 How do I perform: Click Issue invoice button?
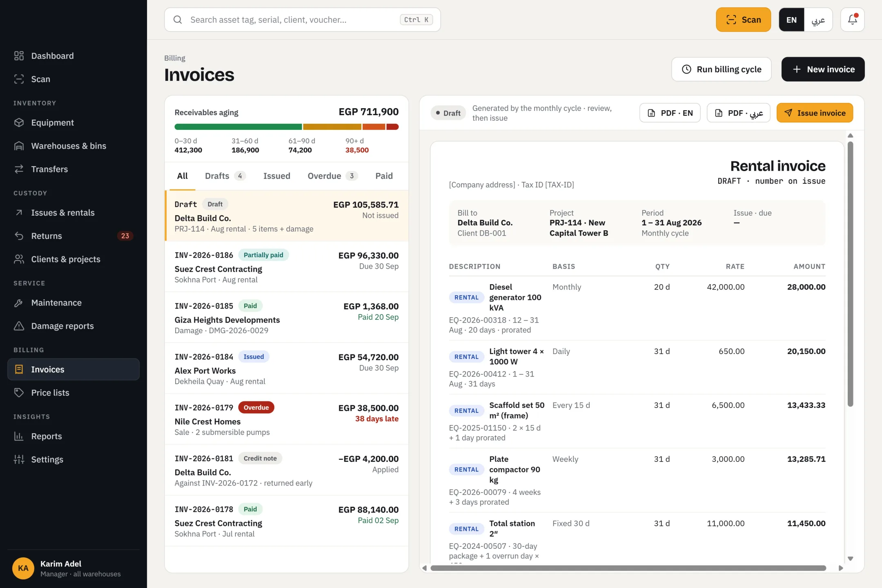815,113
